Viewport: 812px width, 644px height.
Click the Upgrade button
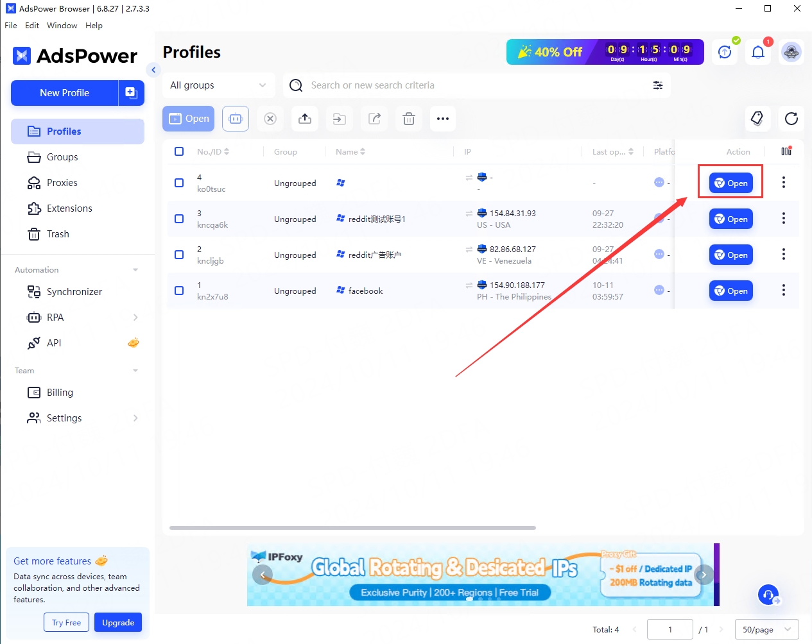(118, 622)
